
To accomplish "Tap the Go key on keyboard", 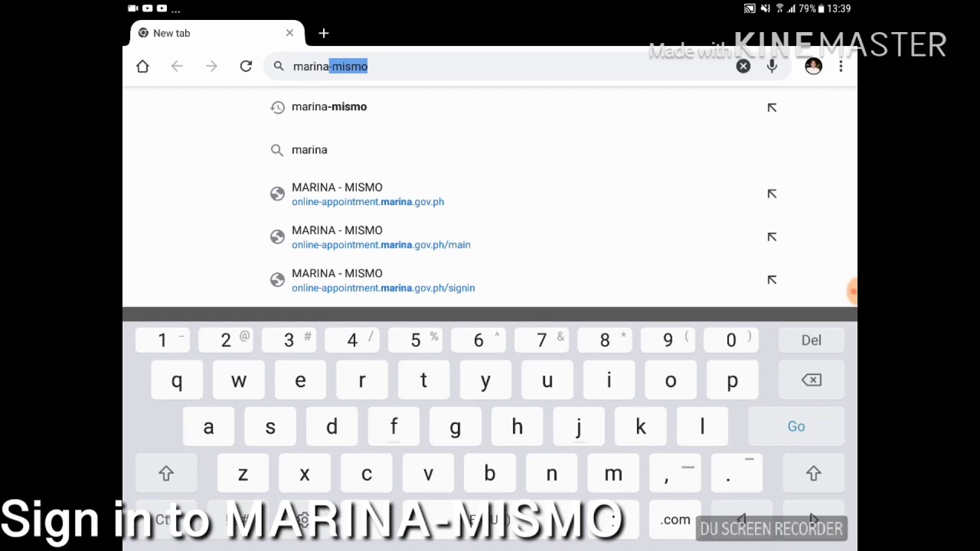I will (796, 426).
